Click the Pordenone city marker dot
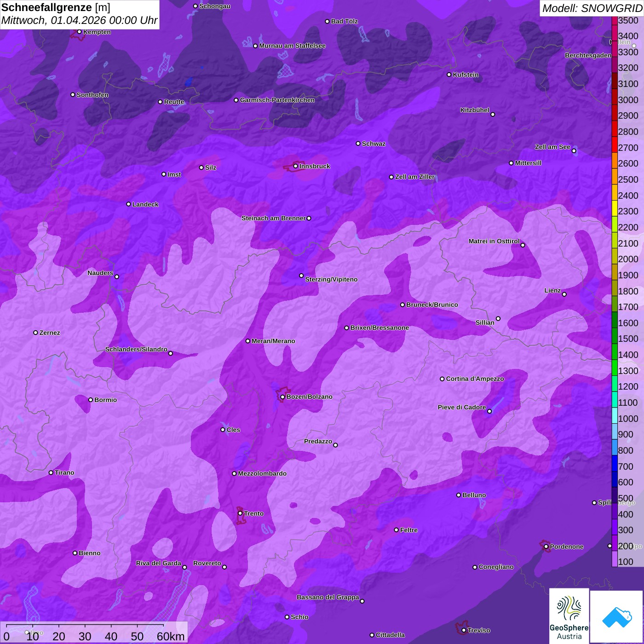This screenshot has height=644, width=644. (x=546, y=546)
